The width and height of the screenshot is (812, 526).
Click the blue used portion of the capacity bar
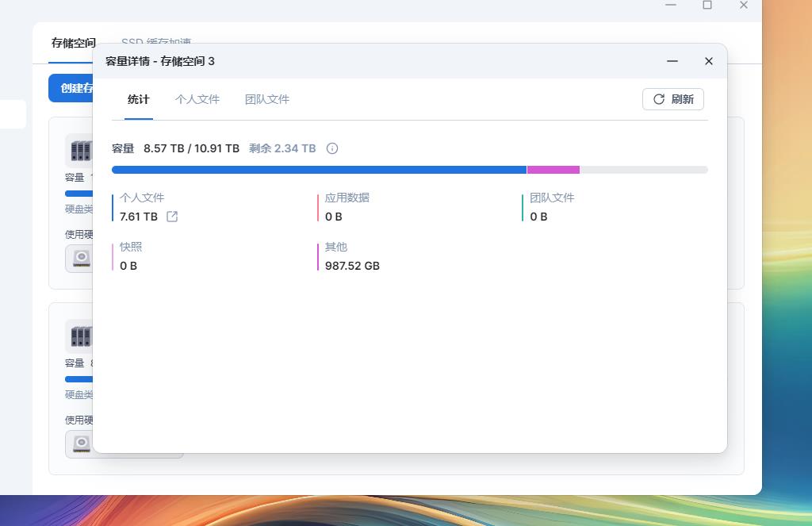[319, 170]
